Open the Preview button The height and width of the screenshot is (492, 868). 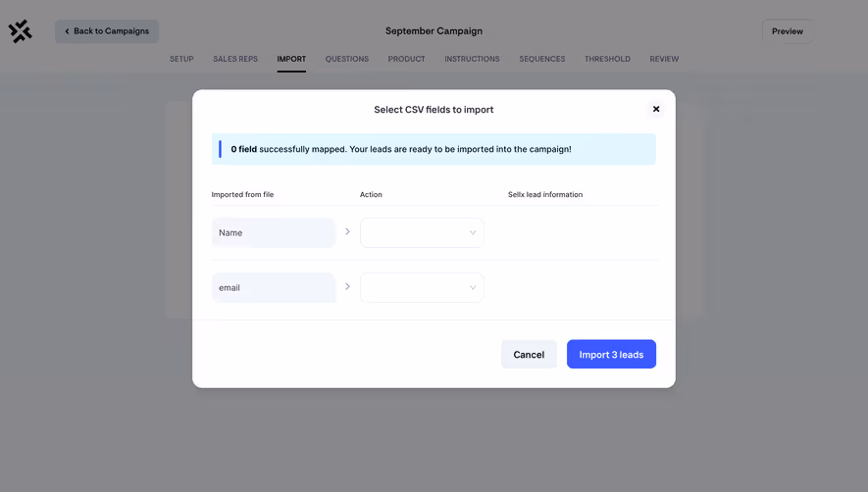(788, 31)
